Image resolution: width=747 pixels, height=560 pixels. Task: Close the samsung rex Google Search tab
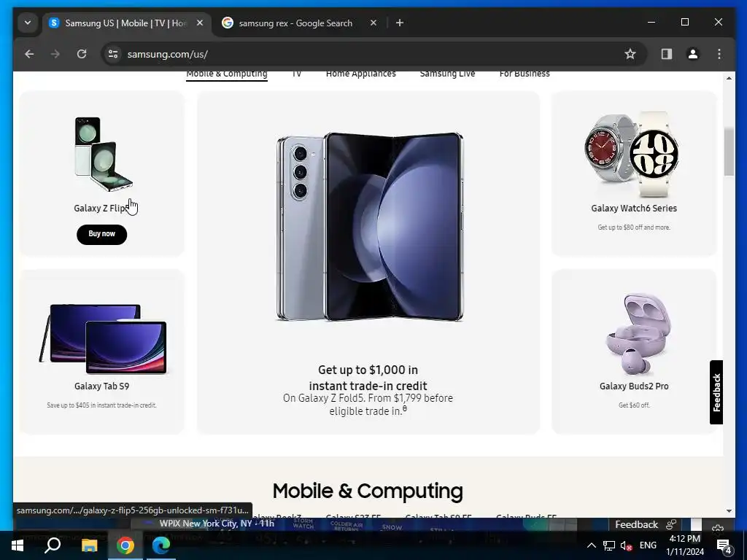373,23
